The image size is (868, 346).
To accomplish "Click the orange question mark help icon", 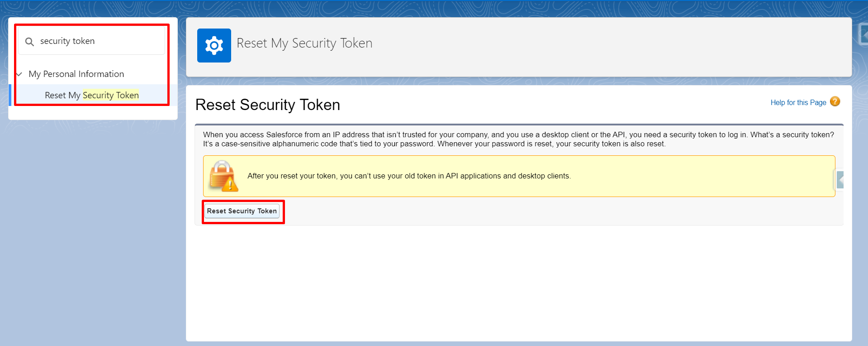I will [x=835, y=101].
